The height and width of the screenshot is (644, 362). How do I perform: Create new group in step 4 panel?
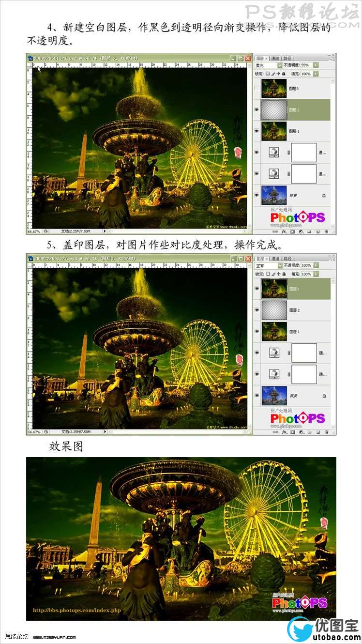(308, 231)
